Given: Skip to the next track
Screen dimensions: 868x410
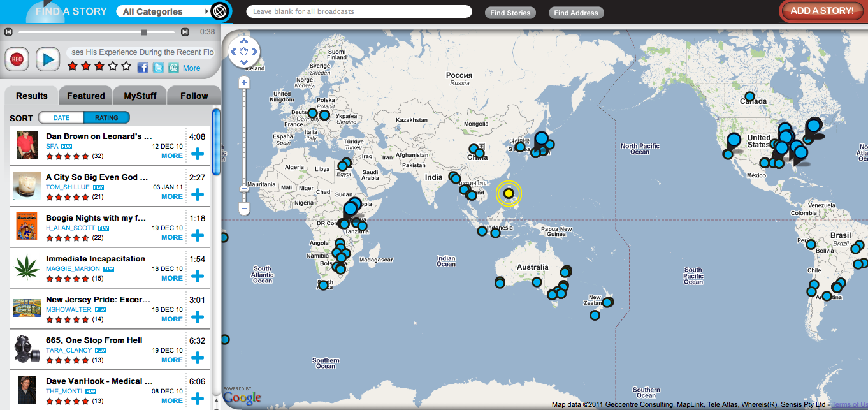Looking at the screenshot, I should [185, 32].
